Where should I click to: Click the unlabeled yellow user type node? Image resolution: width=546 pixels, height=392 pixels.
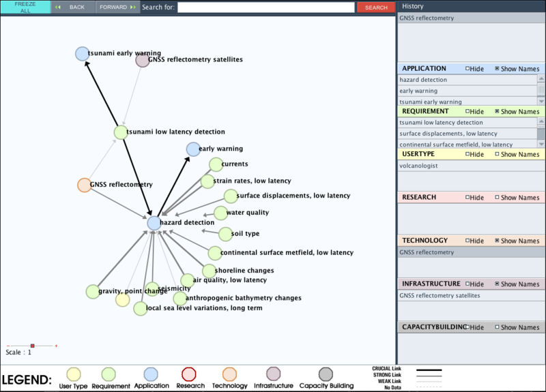[x=122, y=299]
